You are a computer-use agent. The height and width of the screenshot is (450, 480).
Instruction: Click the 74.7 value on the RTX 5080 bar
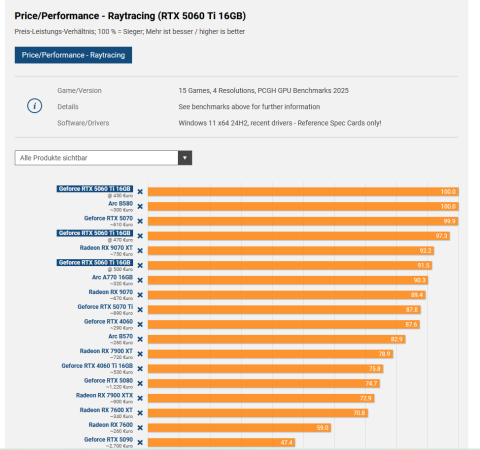click(x=371, y=383)
